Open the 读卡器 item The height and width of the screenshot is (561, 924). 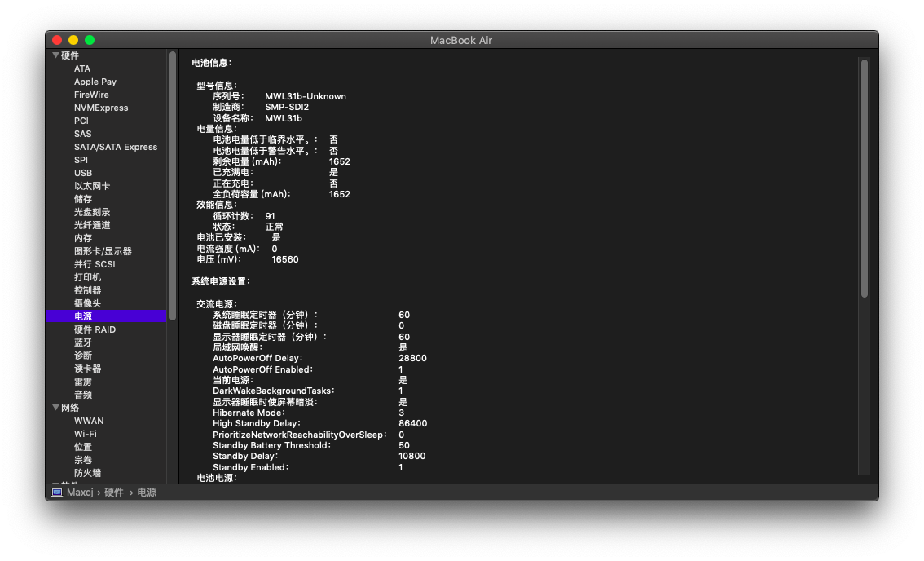pyautogui.click(x=87, y=368)
